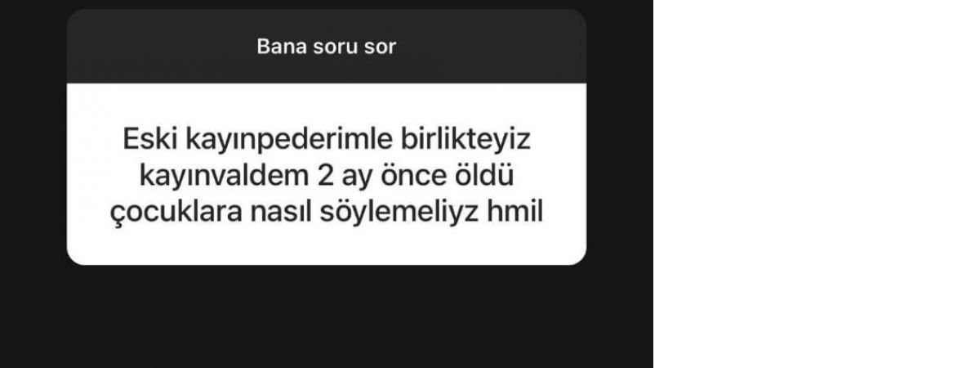This screenshot has height=368, width=980.
Task: Click the blank white area beside the story
Action: click(x=817, y=184)
